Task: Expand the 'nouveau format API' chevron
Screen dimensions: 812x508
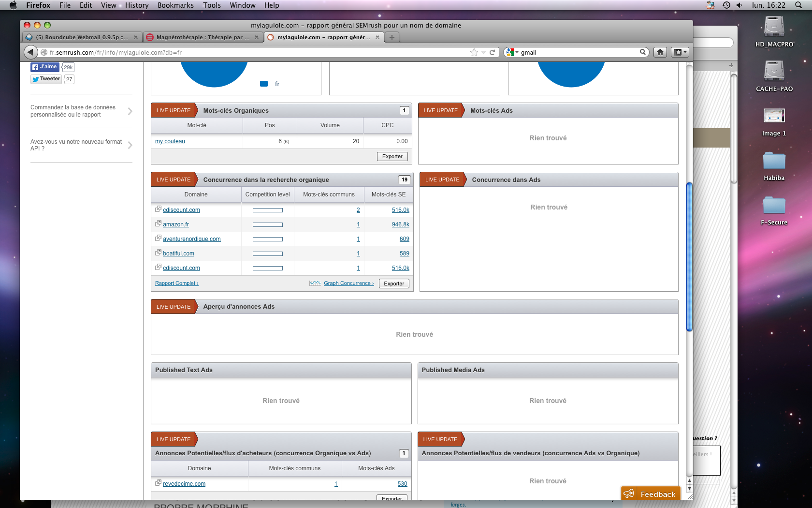Action: pyautogui.click(x=130, y=145)
